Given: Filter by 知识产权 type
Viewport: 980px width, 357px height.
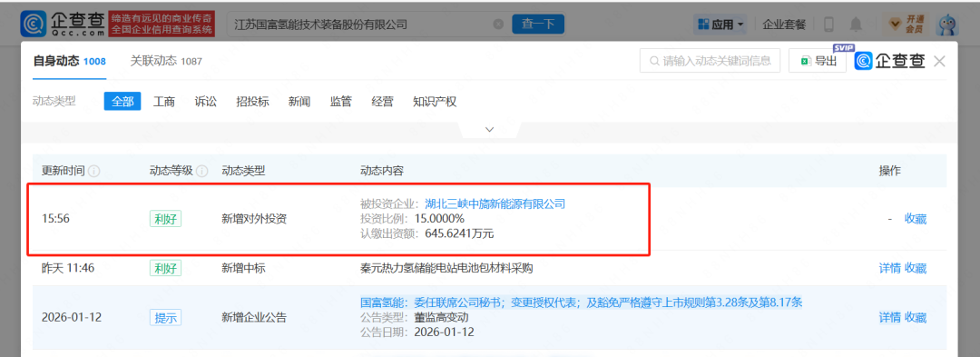Looking at the screenshot, I should [435, 101].
